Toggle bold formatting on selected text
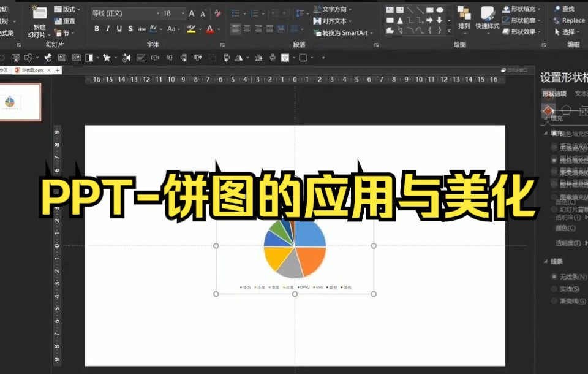 tap(97, 28)
